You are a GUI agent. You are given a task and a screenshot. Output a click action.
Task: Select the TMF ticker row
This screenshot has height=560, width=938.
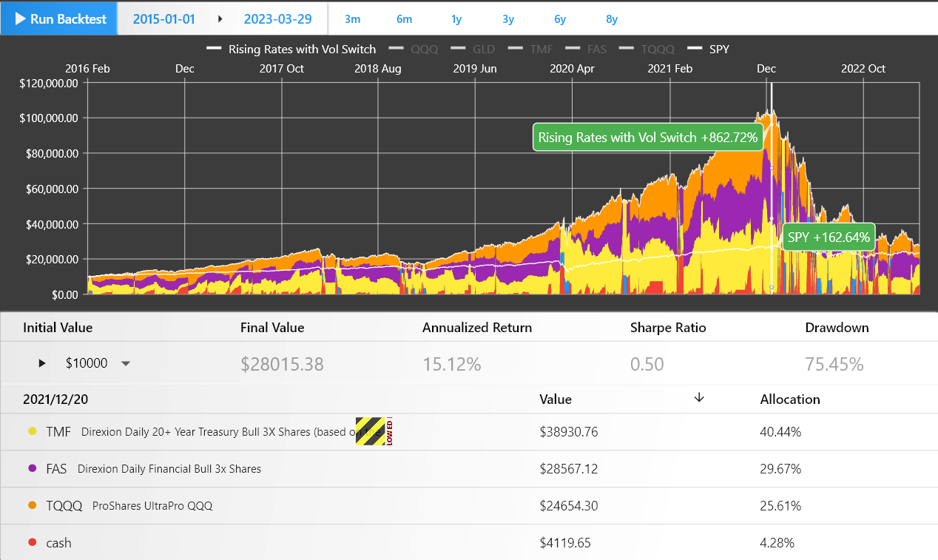coord(469,432)
